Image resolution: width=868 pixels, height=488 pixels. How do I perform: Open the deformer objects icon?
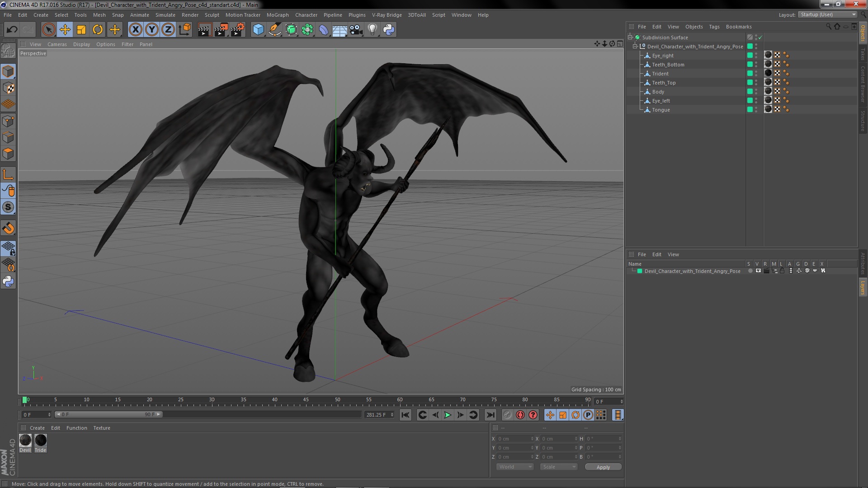(x=324, y=30)
